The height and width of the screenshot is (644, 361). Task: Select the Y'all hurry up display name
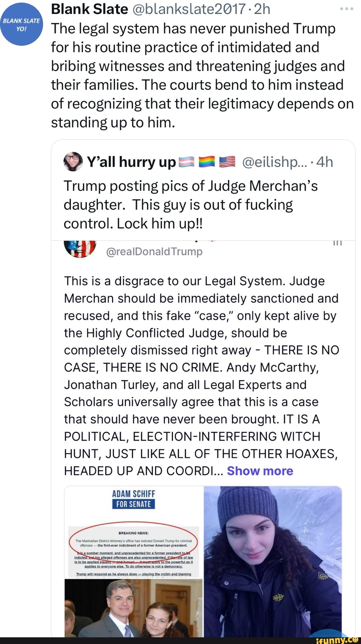pyautogui.click(x=131, y=162)
